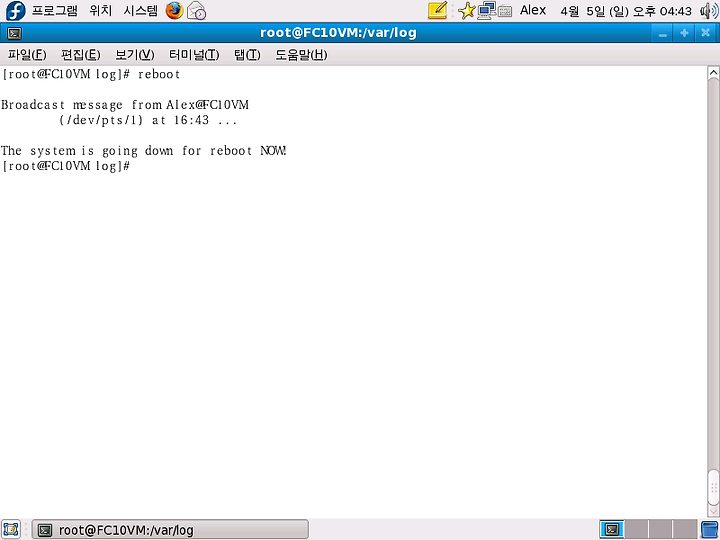Open the yellow sticky notes applet
The height and width of the screenshot is (540, 720).
point(437,11)
